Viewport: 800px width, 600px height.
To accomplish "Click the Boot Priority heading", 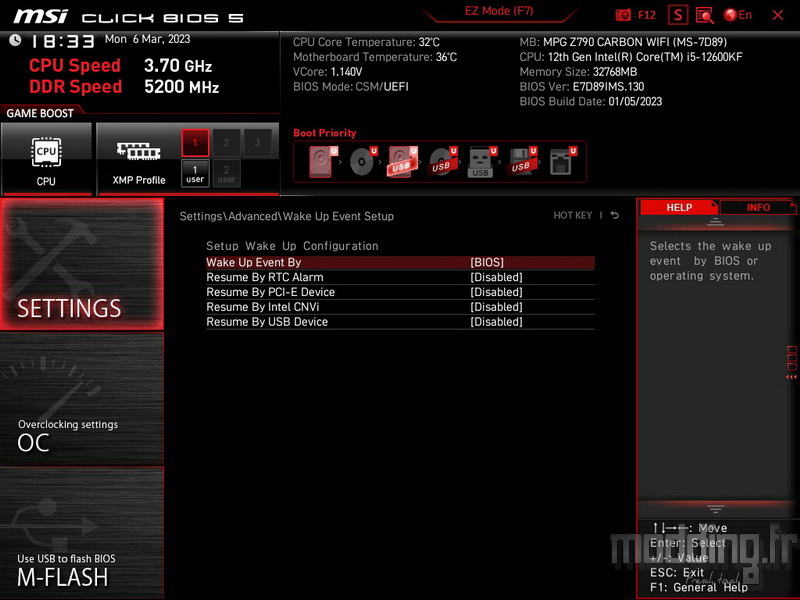I will point(324,133).
